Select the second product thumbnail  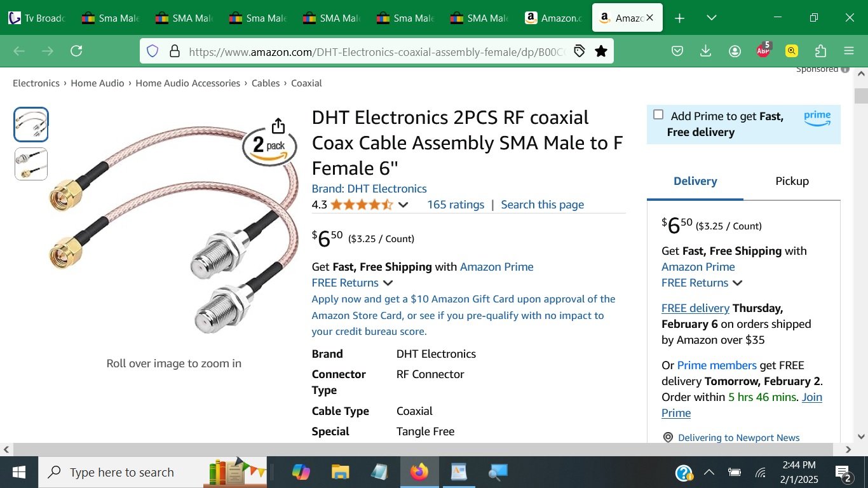31,164
